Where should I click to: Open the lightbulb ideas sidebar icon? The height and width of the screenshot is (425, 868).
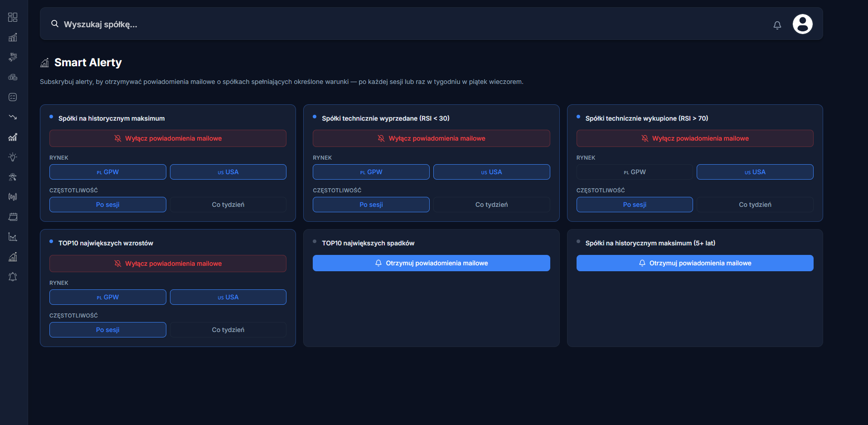tap(13, 157)
